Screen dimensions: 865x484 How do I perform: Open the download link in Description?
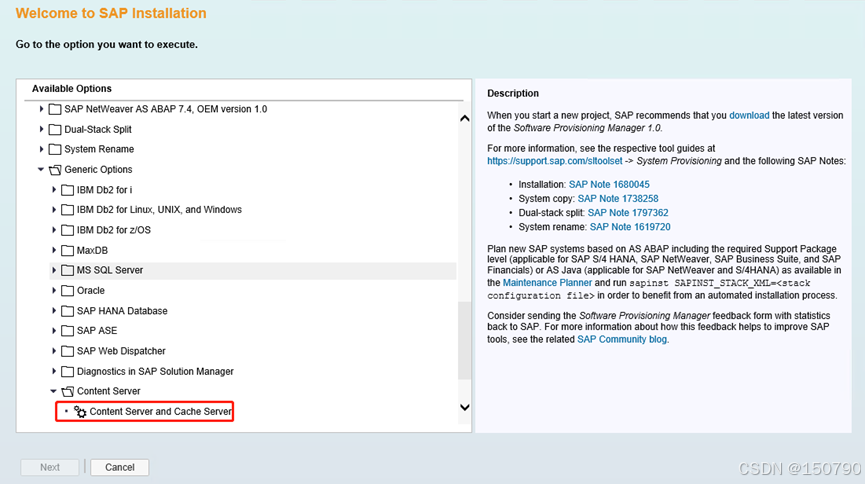(x=749, y=115)
